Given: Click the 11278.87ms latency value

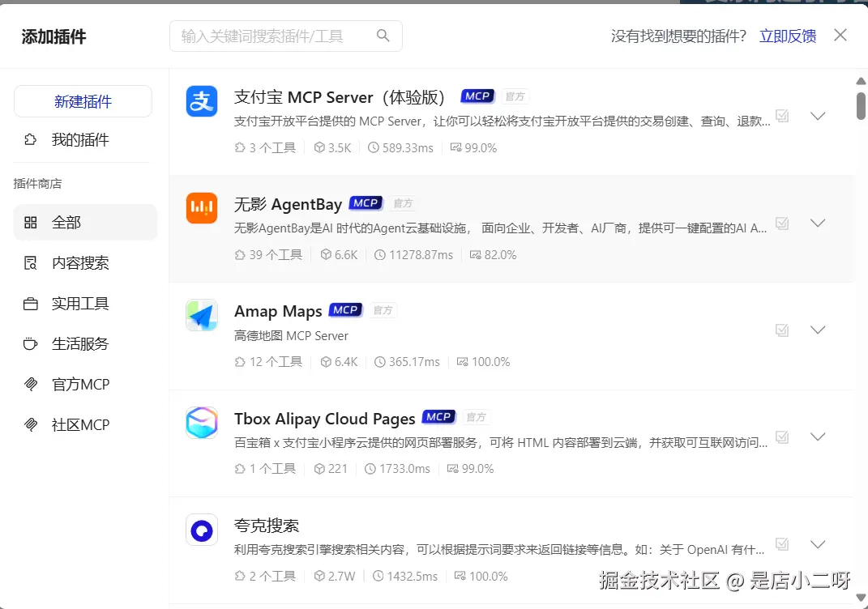Looking at the screenshot, I should [x=421, y=255].
